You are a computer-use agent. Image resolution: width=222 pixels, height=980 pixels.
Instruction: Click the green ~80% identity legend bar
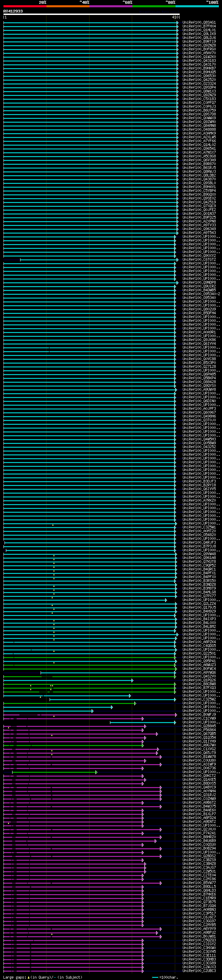click(x=154, y=6)
